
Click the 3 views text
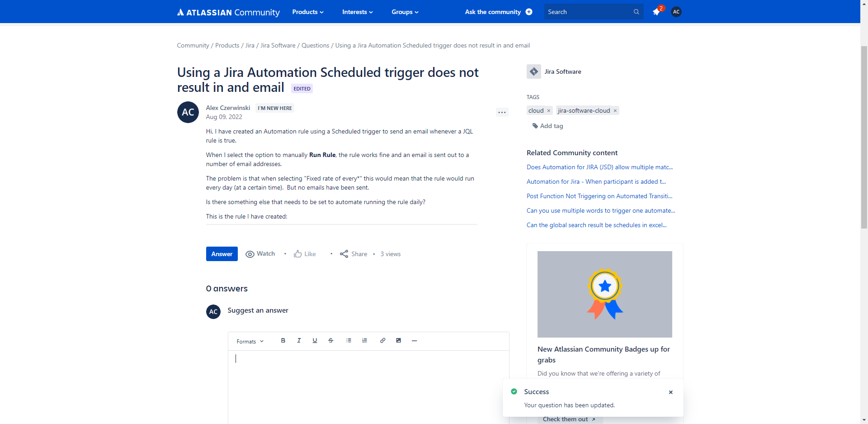(391, 254)
